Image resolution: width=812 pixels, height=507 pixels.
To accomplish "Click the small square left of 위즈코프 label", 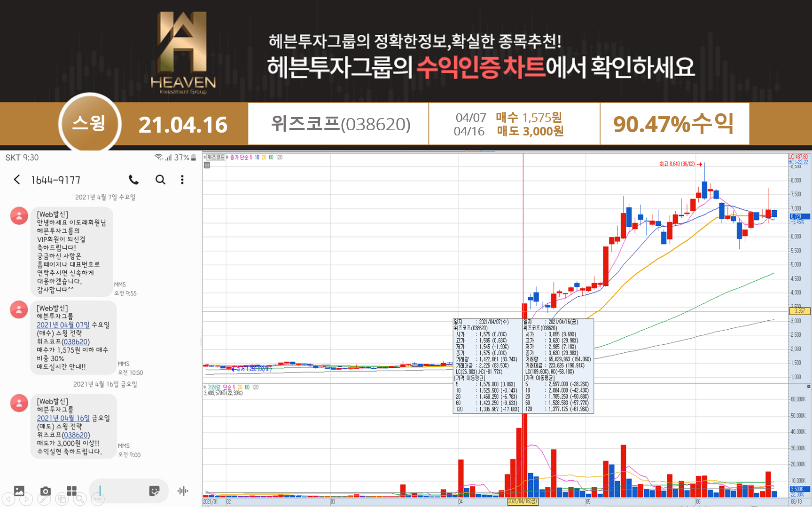I will [x=205, y=157].
